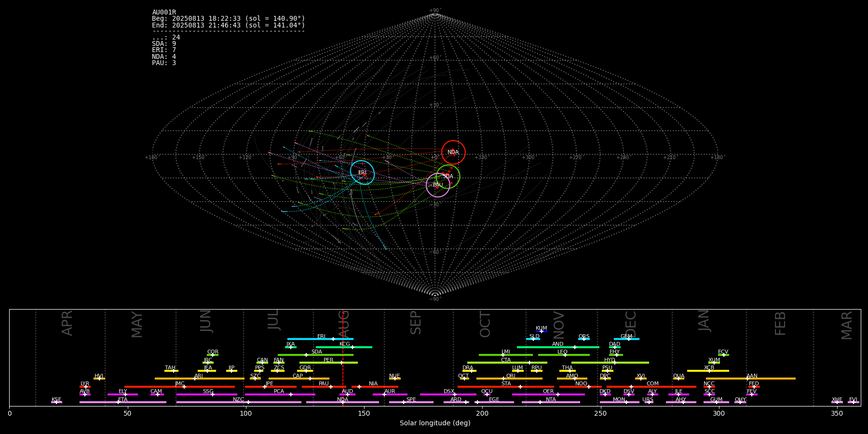
Task: Click the COM shower bar label on timeline
Action: (x=652, y=384)
